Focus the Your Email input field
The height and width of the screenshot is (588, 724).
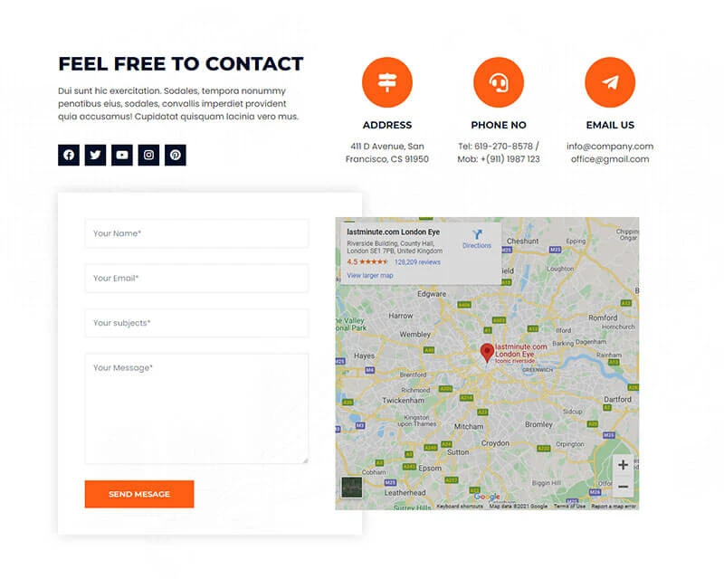point(196,279)
